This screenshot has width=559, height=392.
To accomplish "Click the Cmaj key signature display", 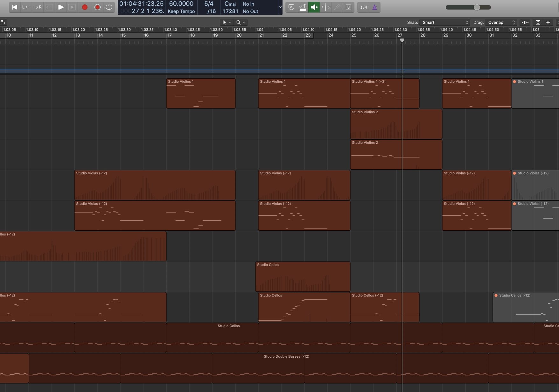I will point(230,4).
